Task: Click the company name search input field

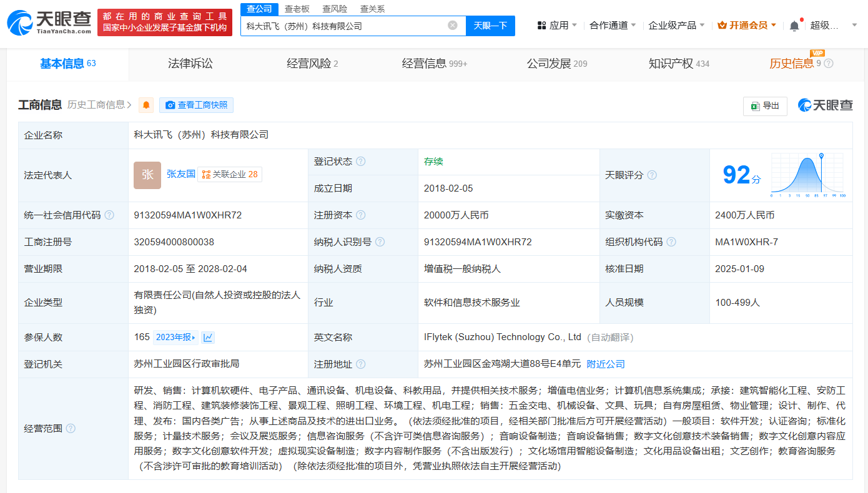Action: click(343, 26)
